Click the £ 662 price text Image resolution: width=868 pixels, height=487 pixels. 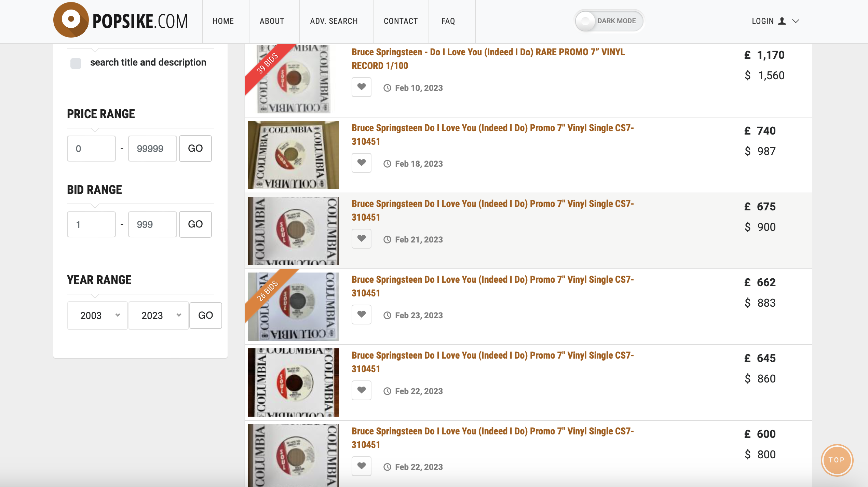click(x=760, y=282)
